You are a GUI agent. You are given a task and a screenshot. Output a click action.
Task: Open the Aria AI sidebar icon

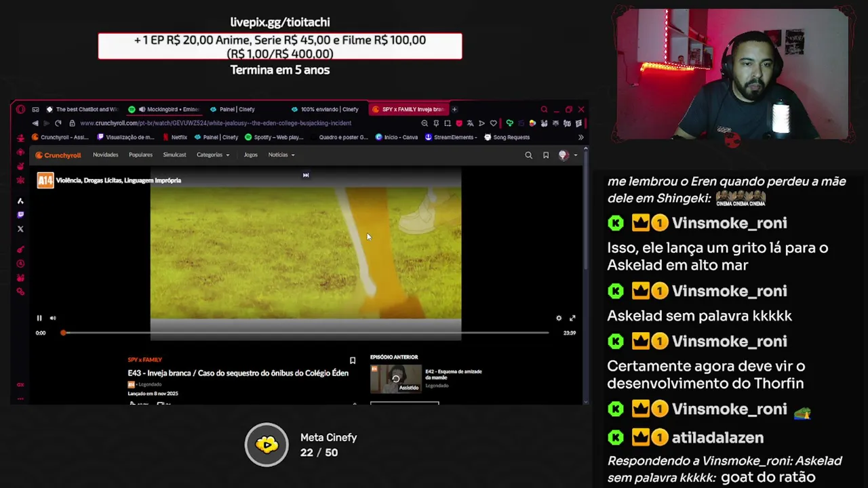(20, 201)
